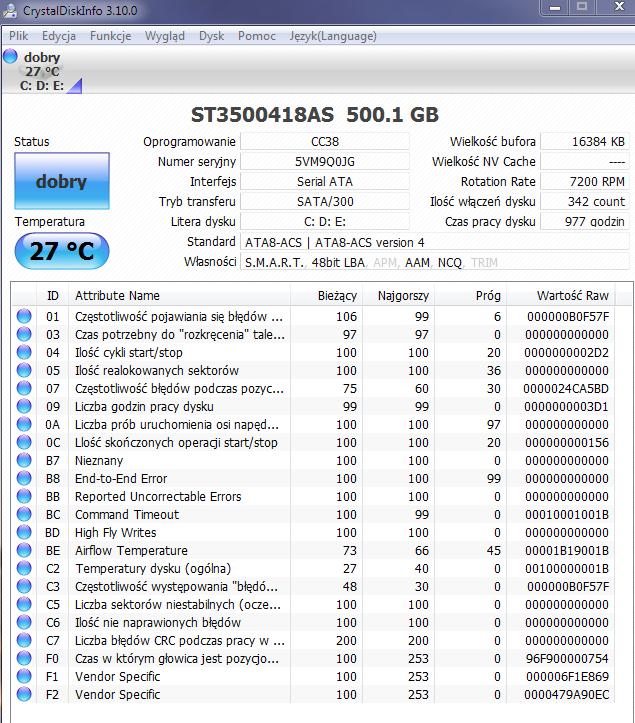
Task: Open the Funkcje menu
Action: 110,36
